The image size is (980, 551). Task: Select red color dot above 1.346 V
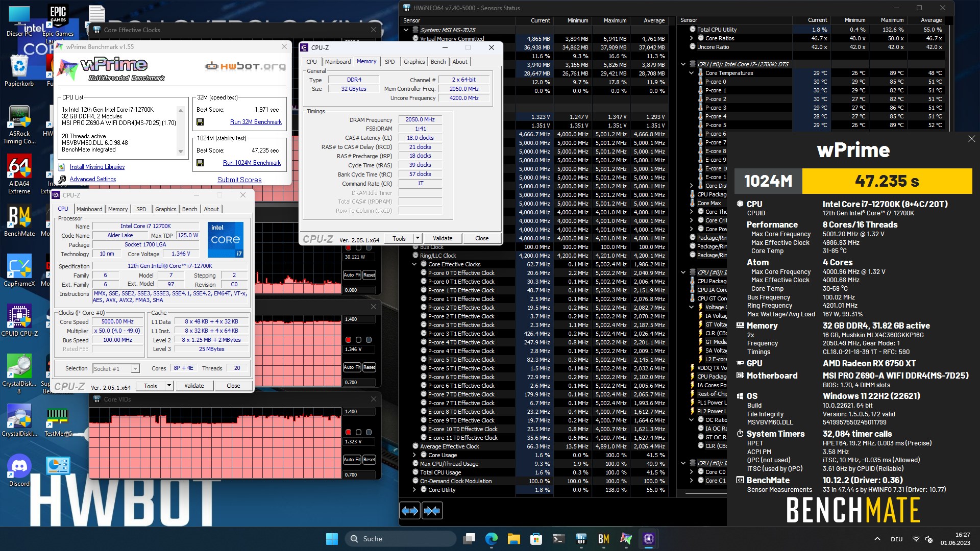(348, 340)
